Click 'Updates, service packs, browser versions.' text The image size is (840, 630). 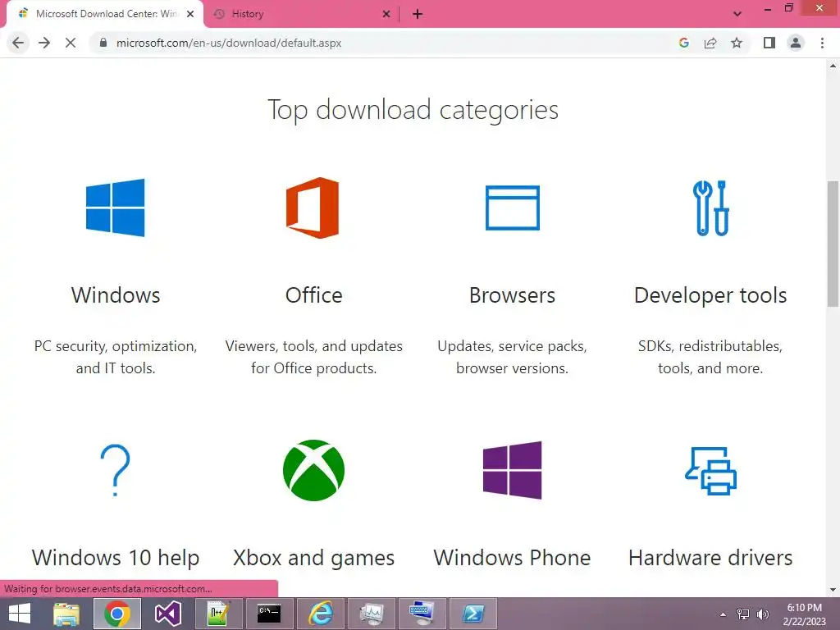(512, 358)
